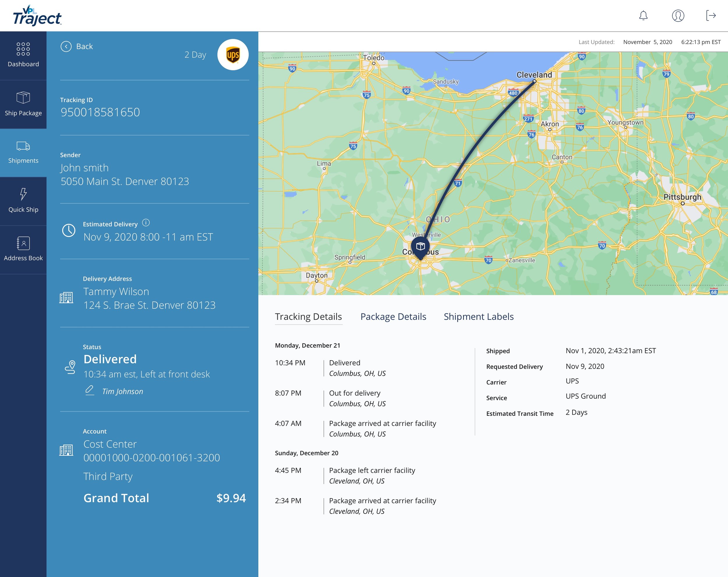Click the Estimated Delivery info icon
The image size is (728, 577).
[x=146, y=223]
